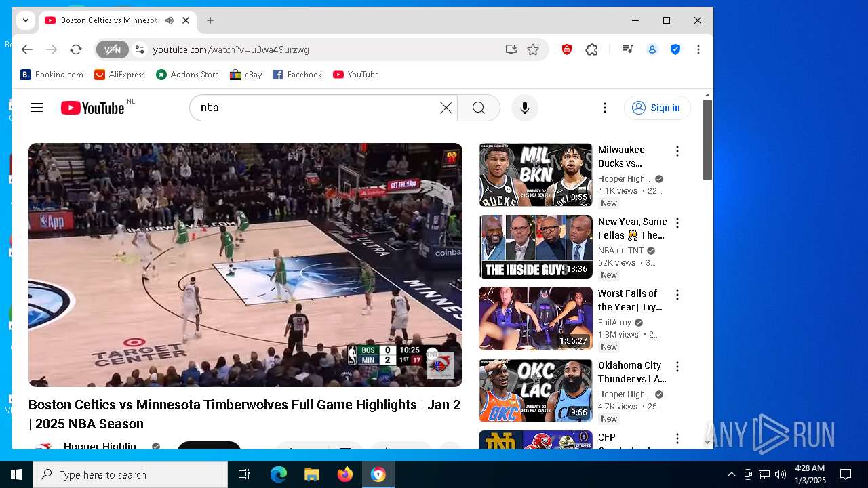Open the browser three-dot menu
The image size is (868, 488).
[698, 49]
